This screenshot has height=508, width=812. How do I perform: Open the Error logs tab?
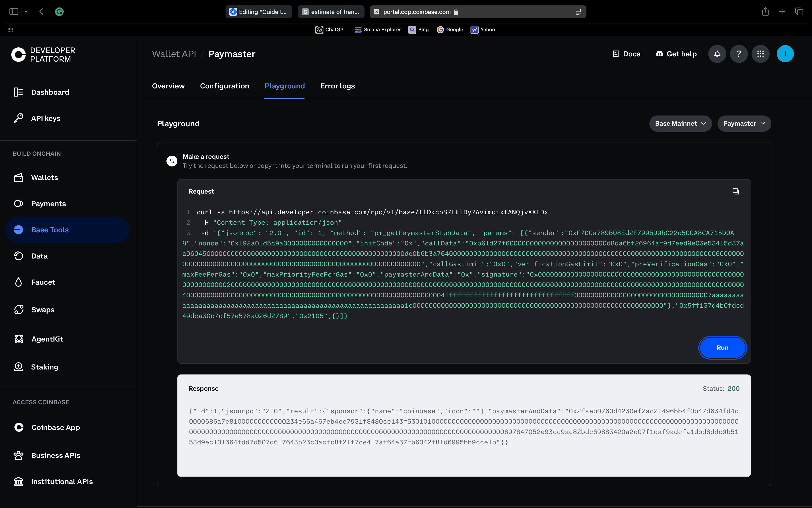point(337,86)
